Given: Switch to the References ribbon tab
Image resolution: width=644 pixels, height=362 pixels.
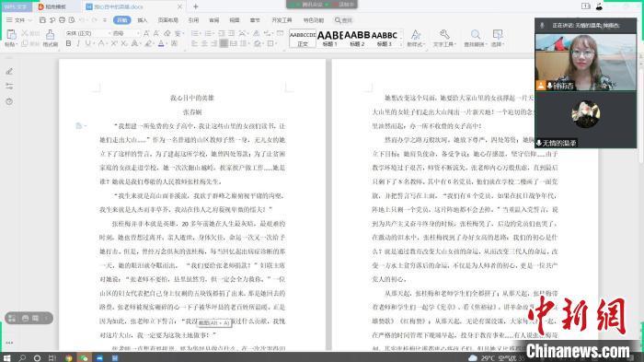Looking at the screenshot, I should click(x=193, y=19).
